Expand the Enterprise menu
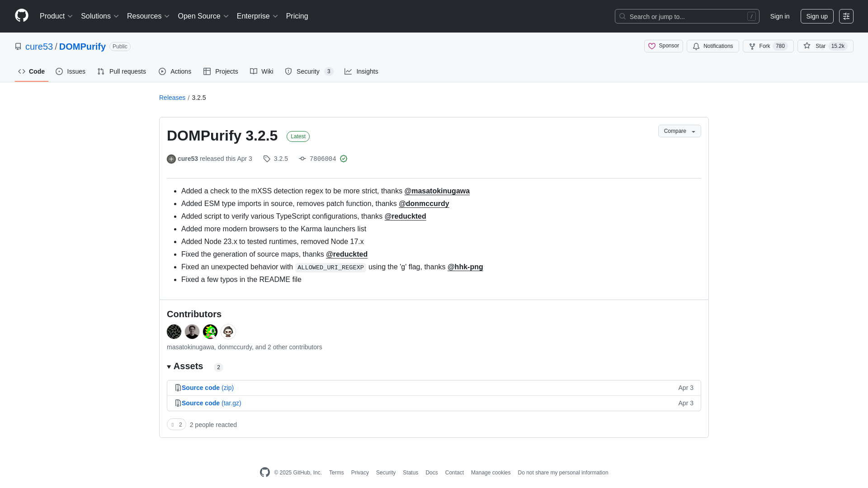 tap(257, 16)
